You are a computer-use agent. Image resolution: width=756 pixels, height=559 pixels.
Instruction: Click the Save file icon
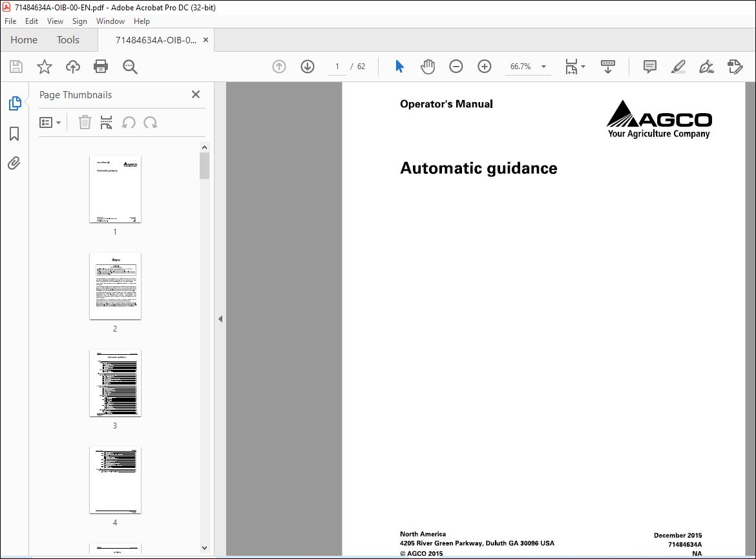tap(16, 67)
